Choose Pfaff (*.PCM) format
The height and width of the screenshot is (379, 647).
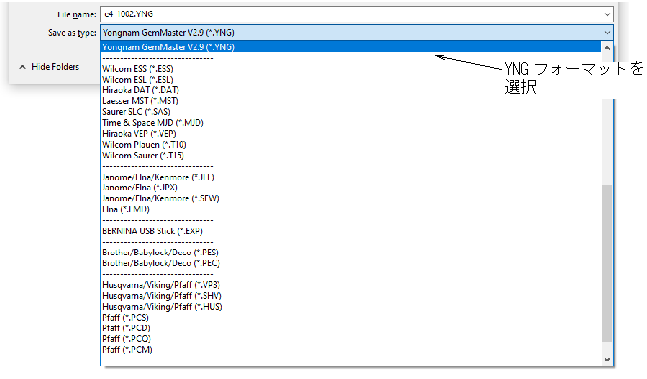click(127, 350)
